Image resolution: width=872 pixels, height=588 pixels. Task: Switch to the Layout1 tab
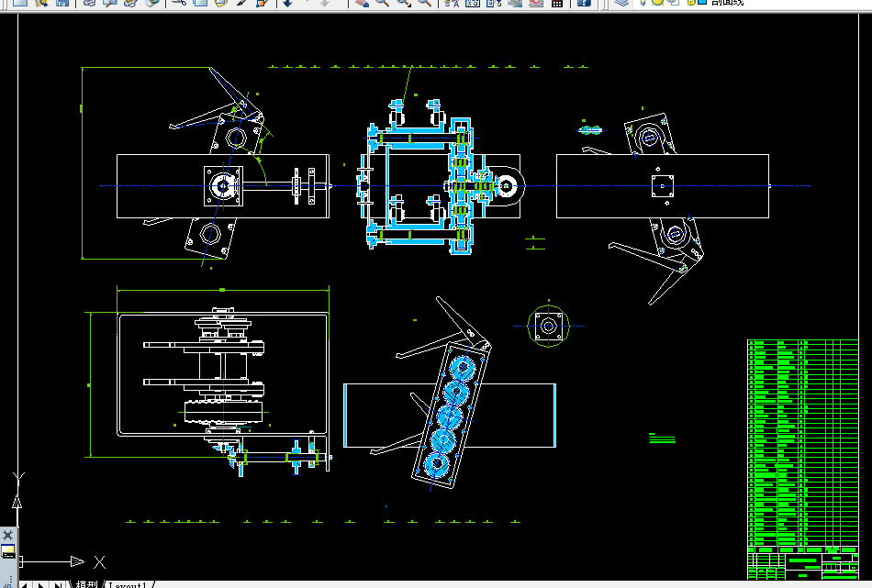tap(128, 584)
